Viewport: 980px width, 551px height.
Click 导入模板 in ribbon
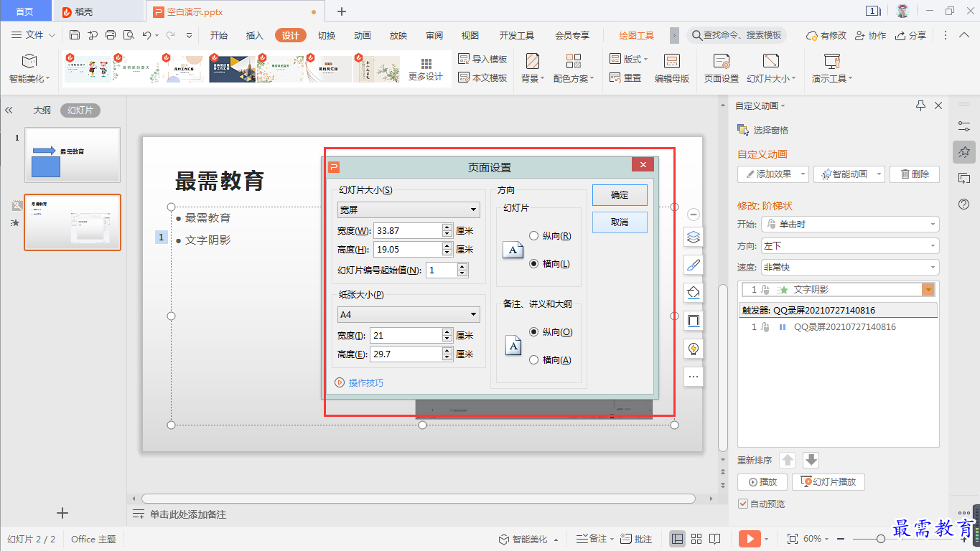coord(482,59)
